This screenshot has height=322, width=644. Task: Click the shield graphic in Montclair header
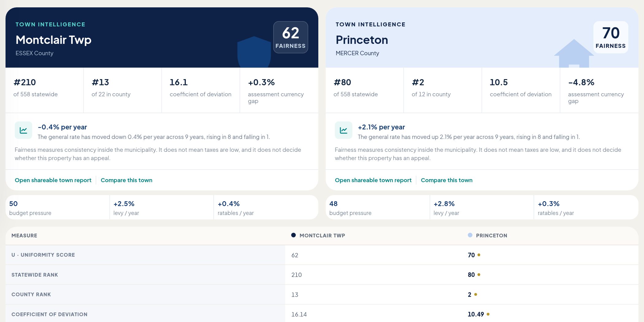254,52
